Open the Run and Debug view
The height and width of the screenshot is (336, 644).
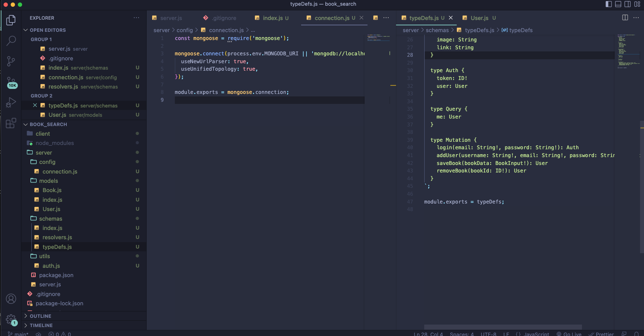tap(11, 102)
